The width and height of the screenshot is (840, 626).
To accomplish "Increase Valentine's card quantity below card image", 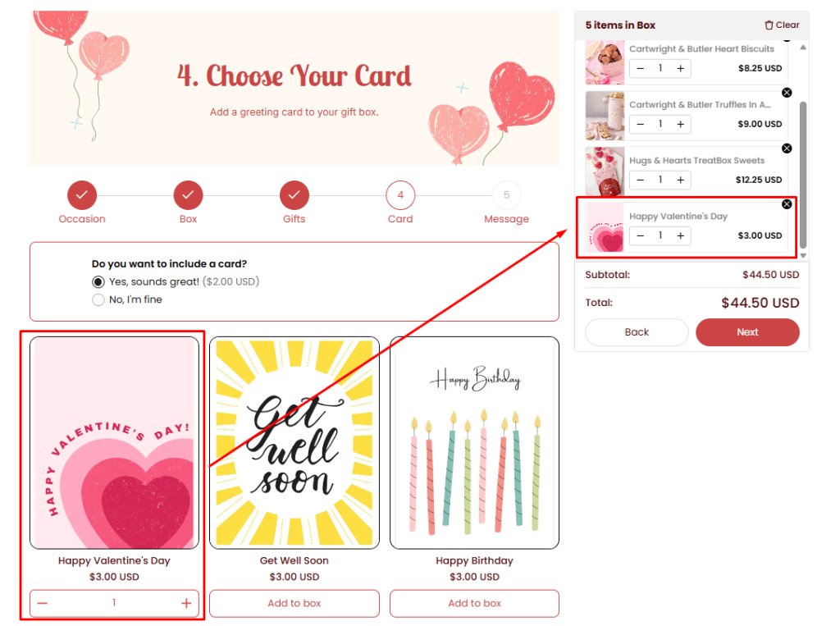I will pyautogui.click(x=186, y=604).
